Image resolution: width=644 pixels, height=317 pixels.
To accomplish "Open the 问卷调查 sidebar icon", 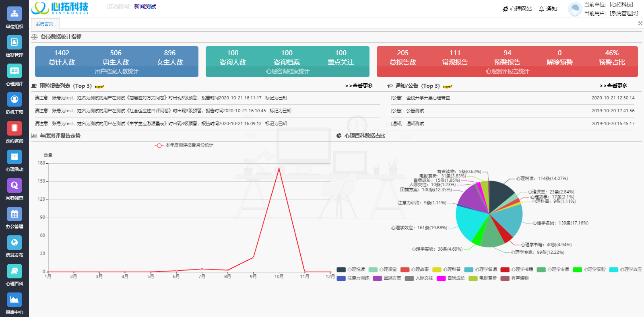I will coord(14,185).
